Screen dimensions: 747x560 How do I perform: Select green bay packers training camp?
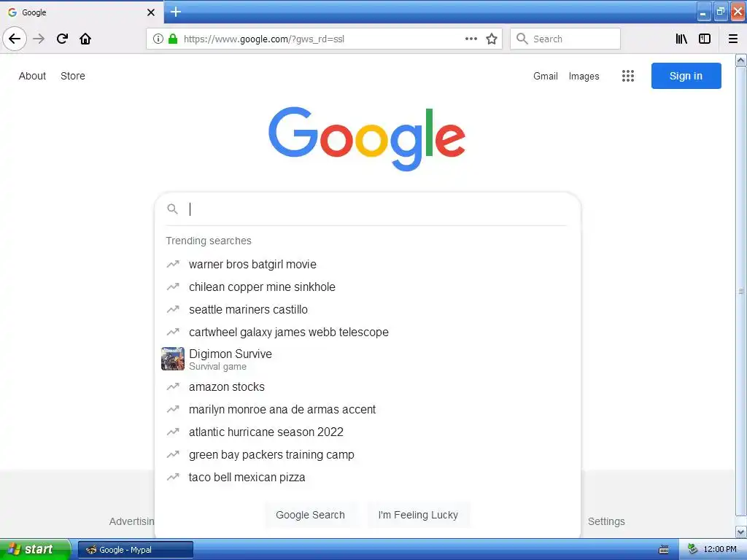368,455
